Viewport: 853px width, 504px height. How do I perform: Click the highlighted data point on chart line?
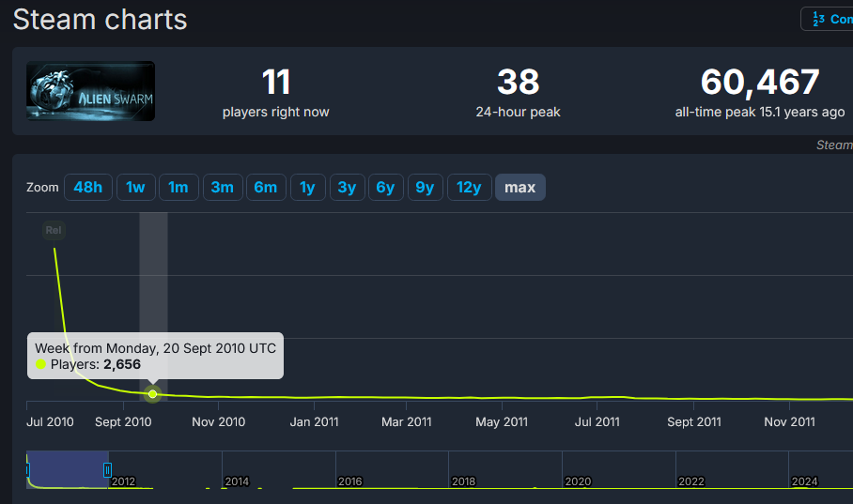point(153,393)
